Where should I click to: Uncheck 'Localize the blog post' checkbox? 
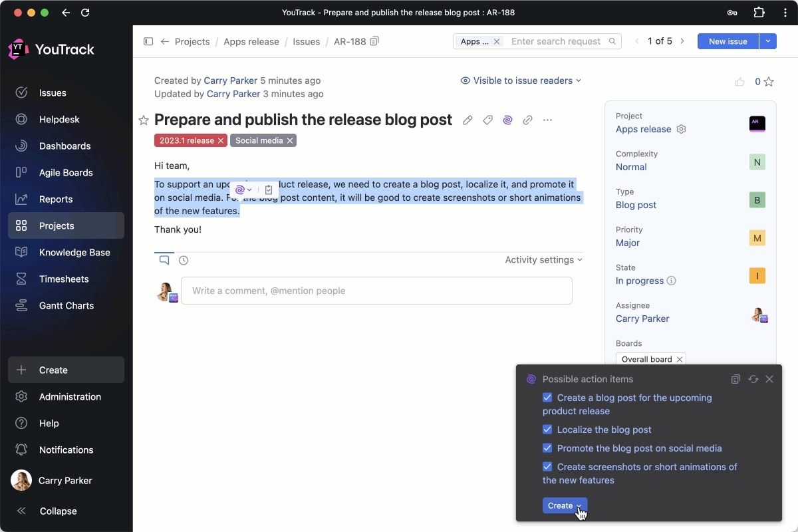pyautogui.click(x=547, y=430)
